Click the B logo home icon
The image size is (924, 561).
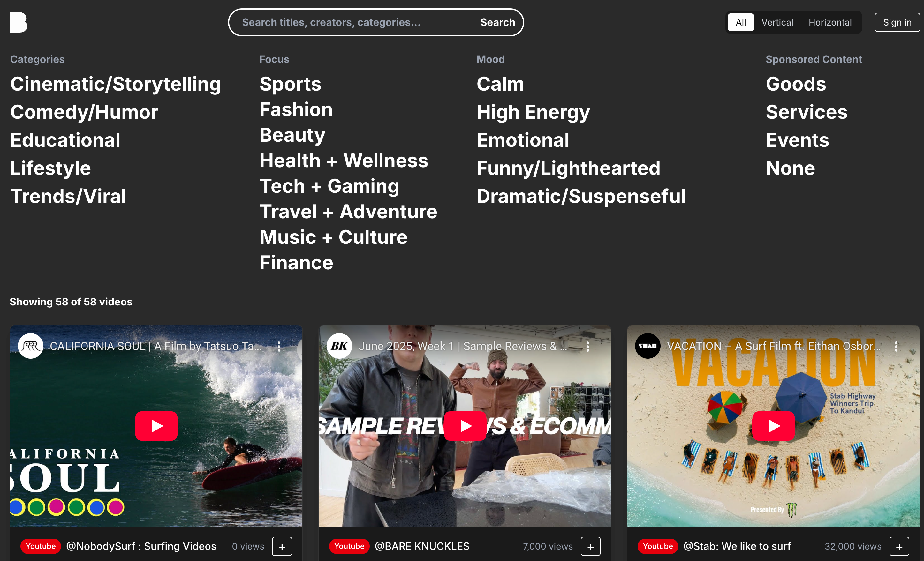point(18,22)
